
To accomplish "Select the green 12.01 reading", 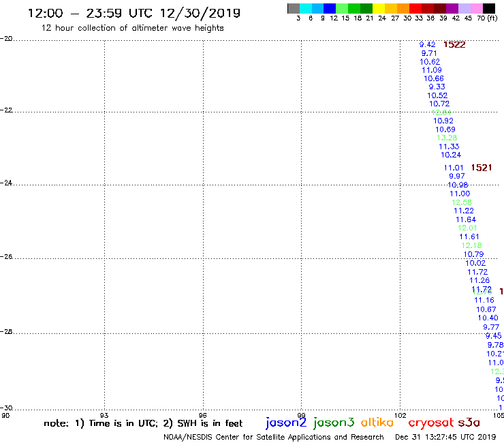I will (x=467, y=228).
